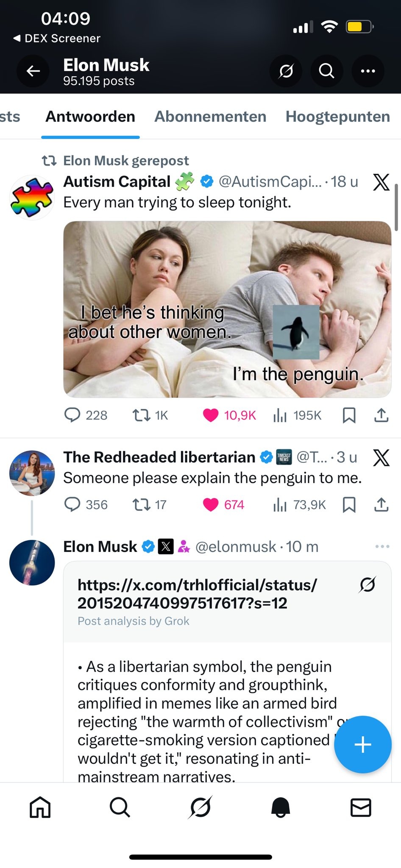Viewport: 401px width, 868px height.
Task: Bookmark the Autism Capital penguin post
Action: pyautogui.click(x=348, y=415)
